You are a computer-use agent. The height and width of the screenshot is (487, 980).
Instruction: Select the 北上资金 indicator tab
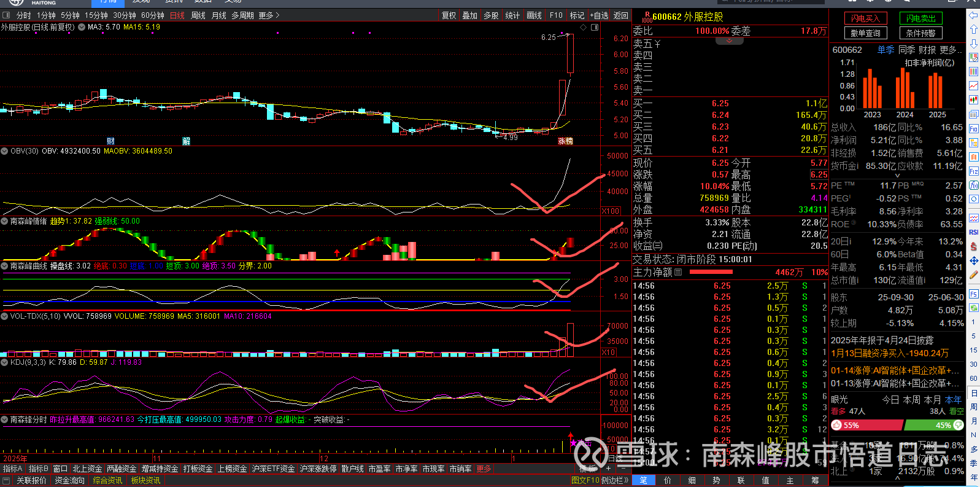(x=88, y=469)
